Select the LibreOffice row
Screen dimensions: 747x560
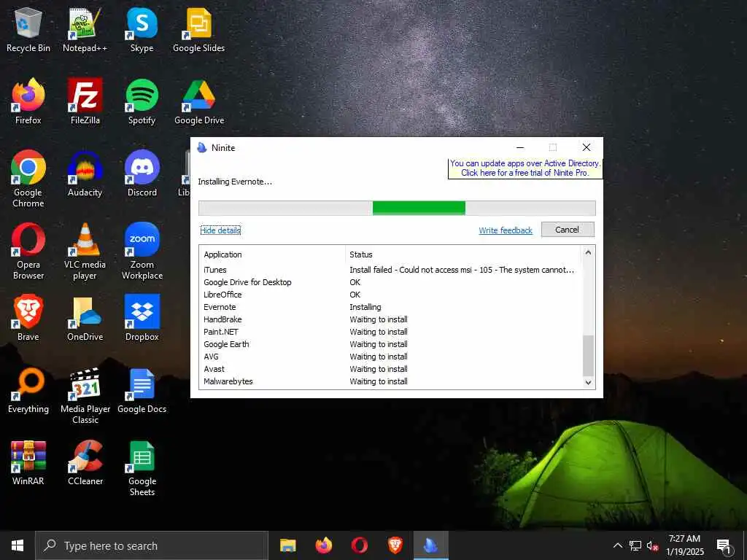[x=391, y=295]
